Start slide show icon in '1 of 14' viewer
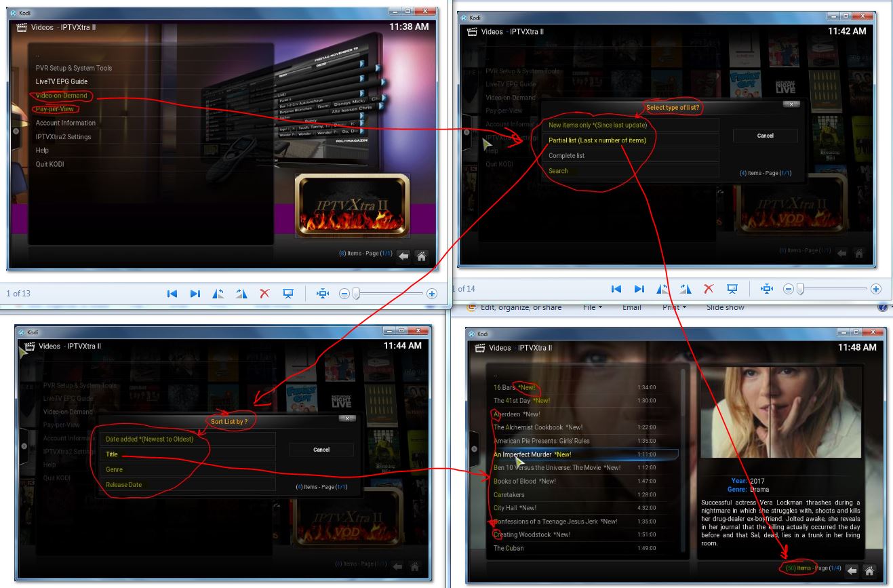Viewport: 893px width, 588px height. coord(732,289)
